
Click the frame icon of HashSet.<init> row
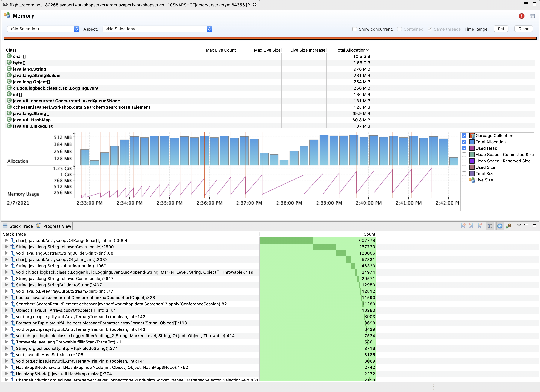click(x=13, y=355)
